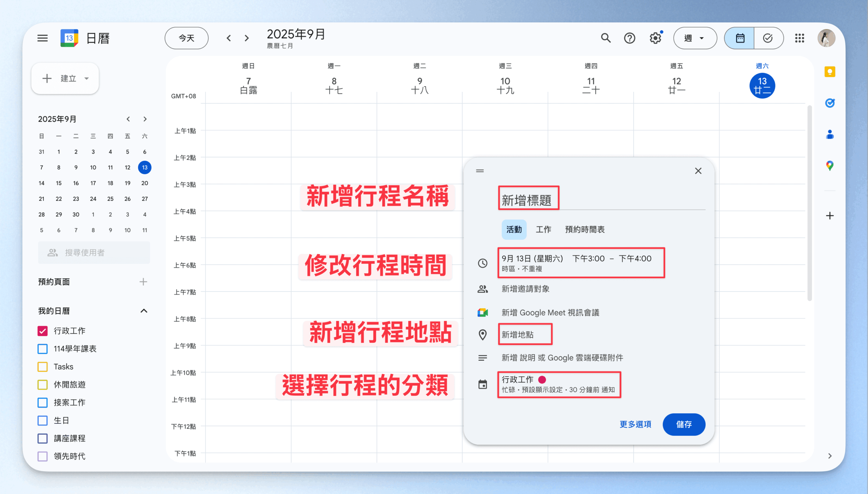Open the 週 view dropdown

pos(695,38)
